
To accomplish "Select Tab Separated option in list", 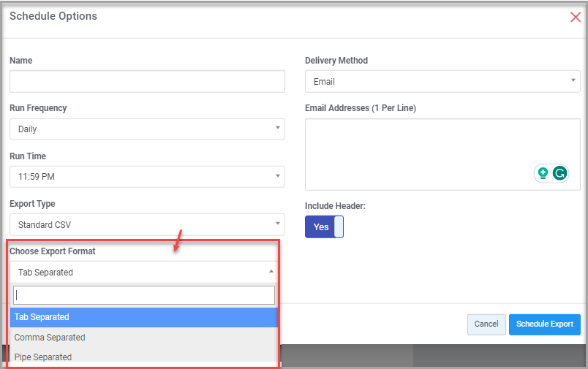I will click(x=144, y=317).
